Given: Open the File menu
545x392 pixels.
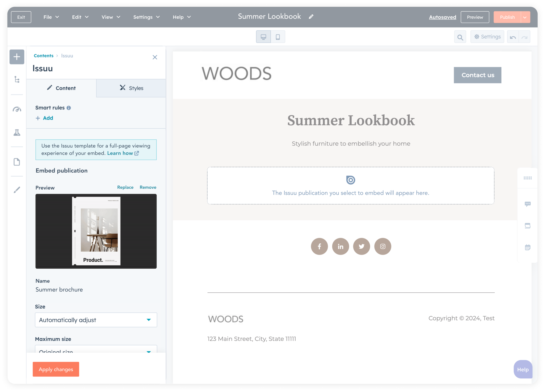Looking at the screenshot, I should [x=51, y=17].
